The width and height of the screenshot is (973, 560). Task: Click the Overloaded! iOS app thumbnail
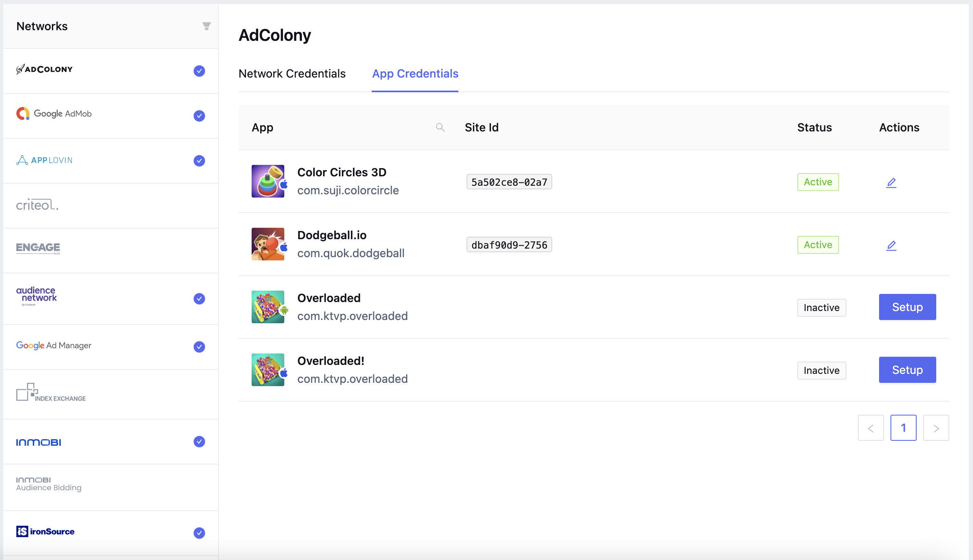tap(268, 370)
